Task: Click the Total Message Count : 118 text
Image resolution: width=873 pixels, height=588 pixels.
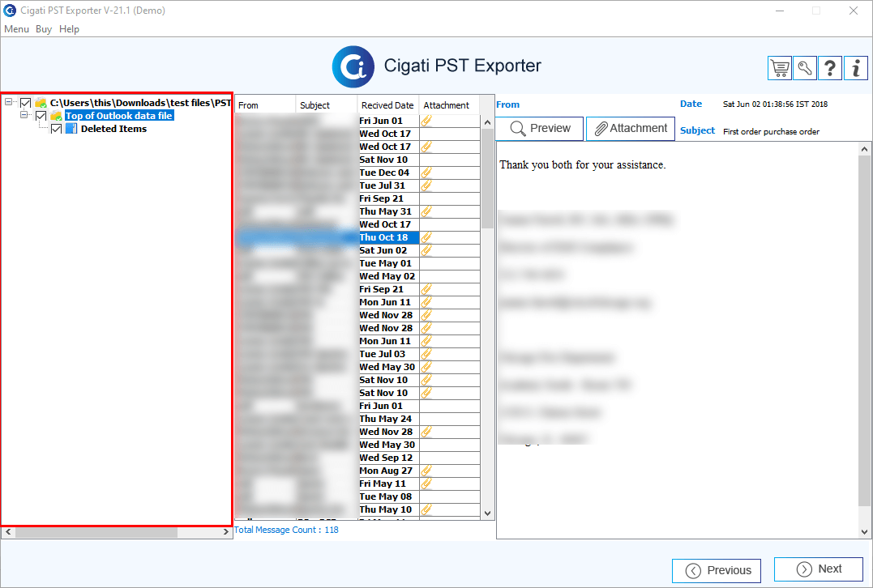Action: coord(286,530)
